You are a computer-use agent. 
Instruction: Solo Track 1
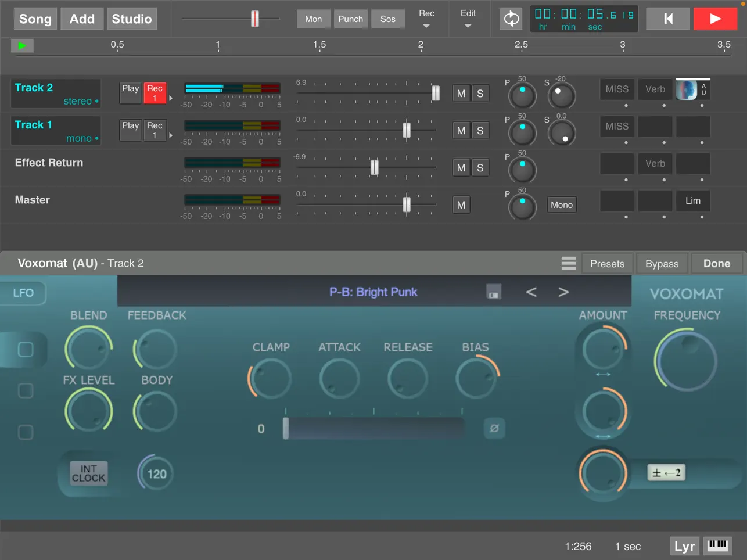tap(480, 131)
